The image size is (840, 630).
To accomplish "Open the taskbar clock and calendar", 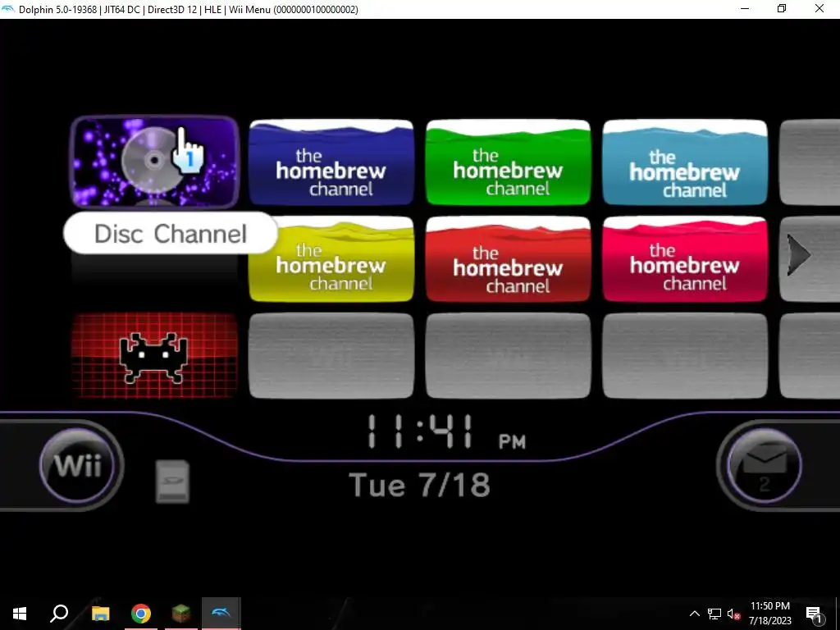I will point(769,614).
